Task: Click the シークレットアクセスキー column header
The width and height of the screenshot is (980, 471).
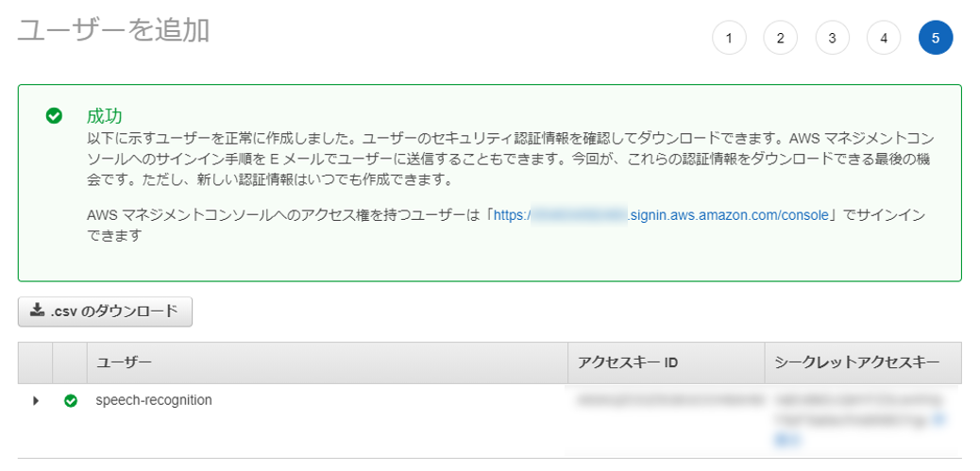Action: [x=856, y=362]
